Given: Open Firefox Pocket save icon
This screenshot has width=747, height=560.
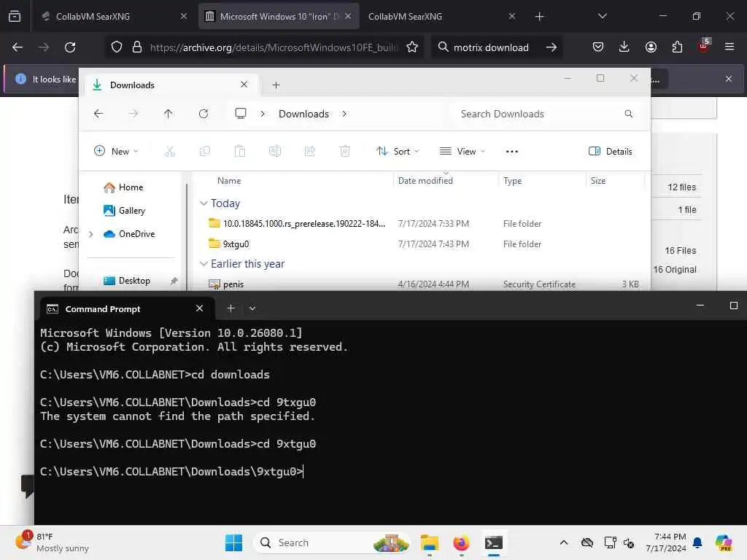Looking at the screenshot, I should tap(598, 47).
